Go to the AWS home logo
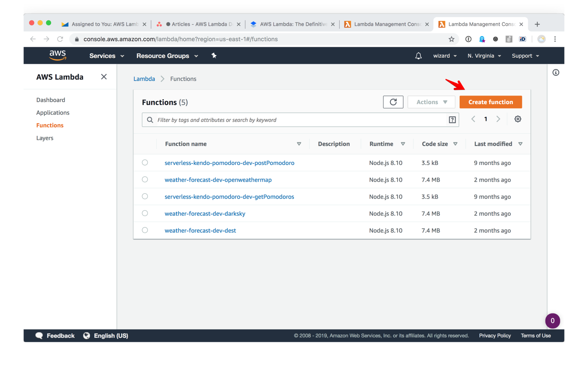This screenshot has width=588, height=365. pos(57,55)
